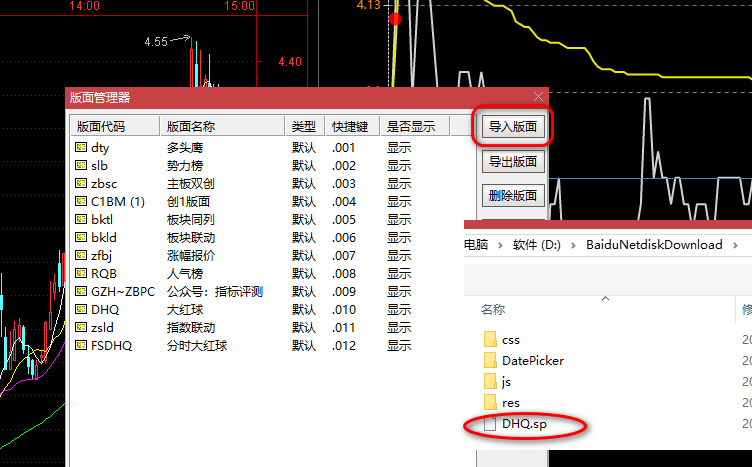Screen dimensions: 752x467
Task: Click the zfbj row layout icon
Action: pyautogui.click(x=81, y=255)
